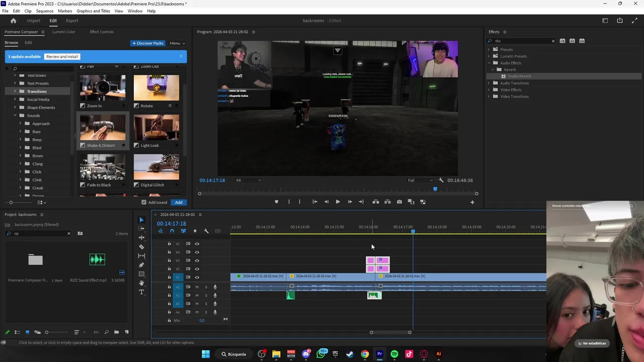Screen dimensions: 644x362
Task: Select the Slip tool
Action: point(141,256)
